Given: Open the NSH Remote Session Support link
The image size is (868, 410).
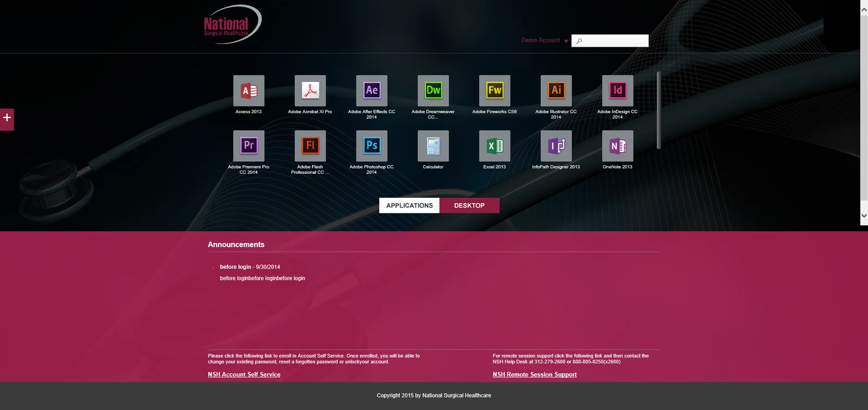Looking at the screenshot, I should pos(534,374).
